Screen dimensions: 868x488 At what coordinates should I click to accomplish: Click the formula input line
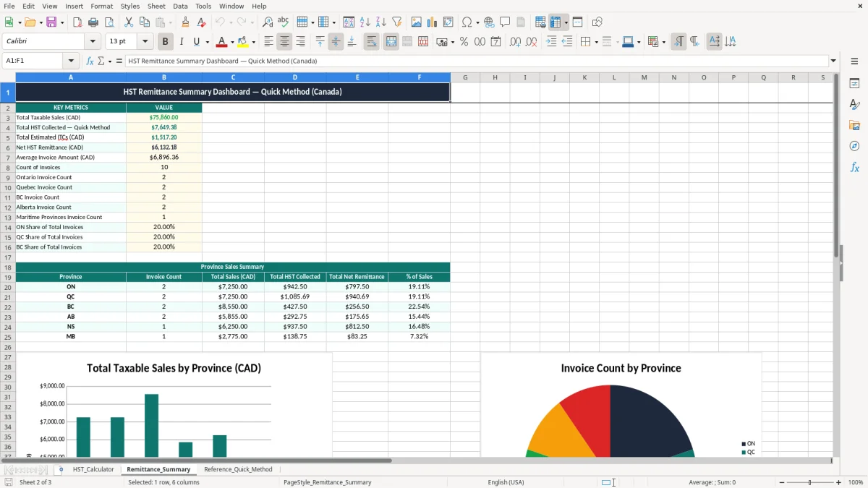(476, 61)
